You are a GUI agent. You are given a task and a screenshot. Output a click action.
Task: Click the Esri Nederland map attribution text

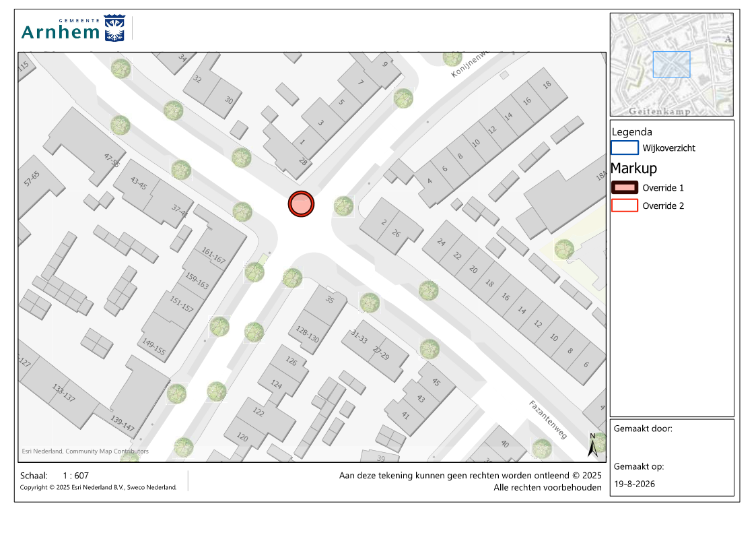(85, 451)
